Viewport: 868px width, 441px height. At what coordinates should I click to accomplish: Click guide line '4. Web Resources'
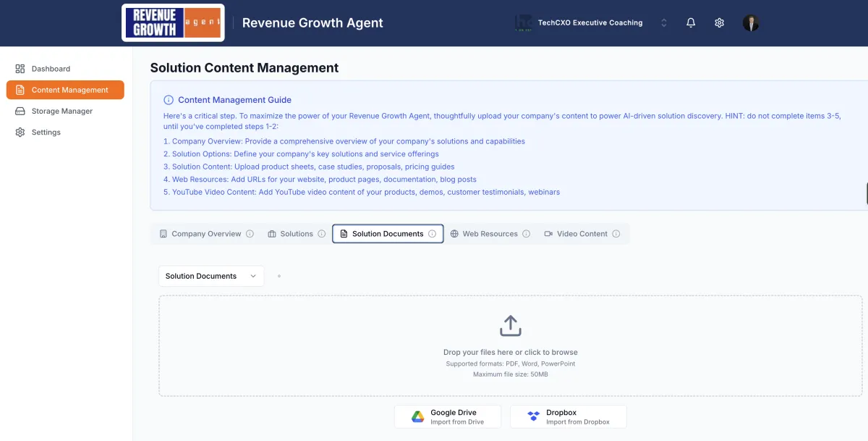320,179
